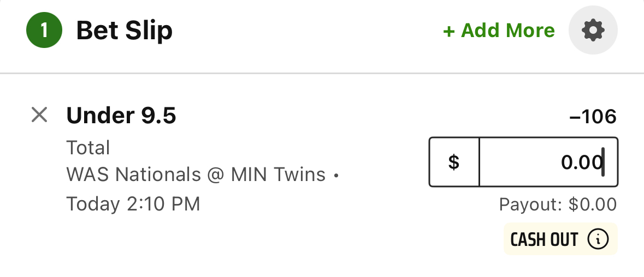Click the plus symbol before Add More
This screenshot has width=644, height=277.
click(x=448, y=31)
